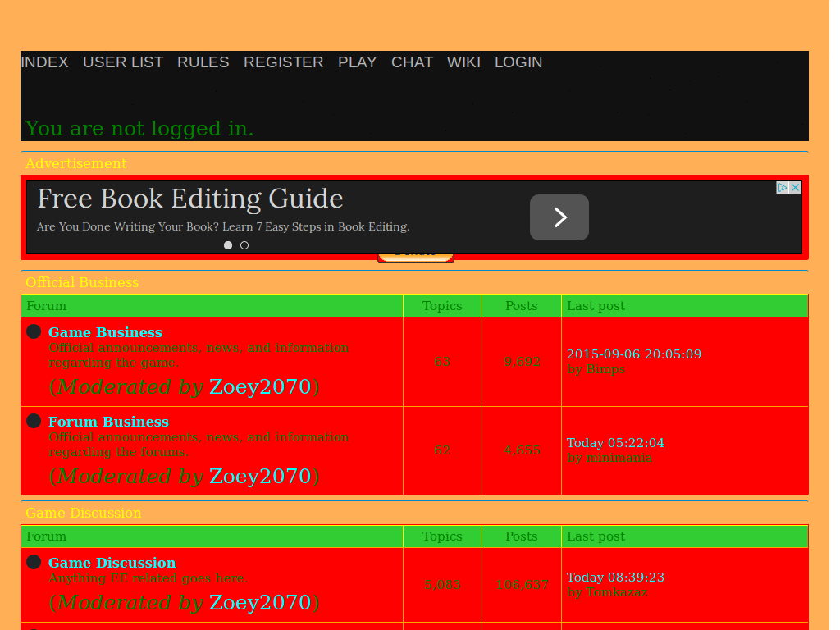Viewport: 840px width, 630px height.
Task: Click the Game Business forum status dot
Action: click(34, 331)
